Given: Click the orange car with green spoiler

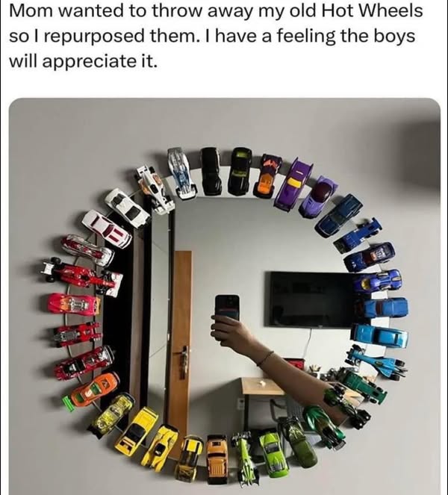Looking at the screenshot, I should click(x=92, y=390).
